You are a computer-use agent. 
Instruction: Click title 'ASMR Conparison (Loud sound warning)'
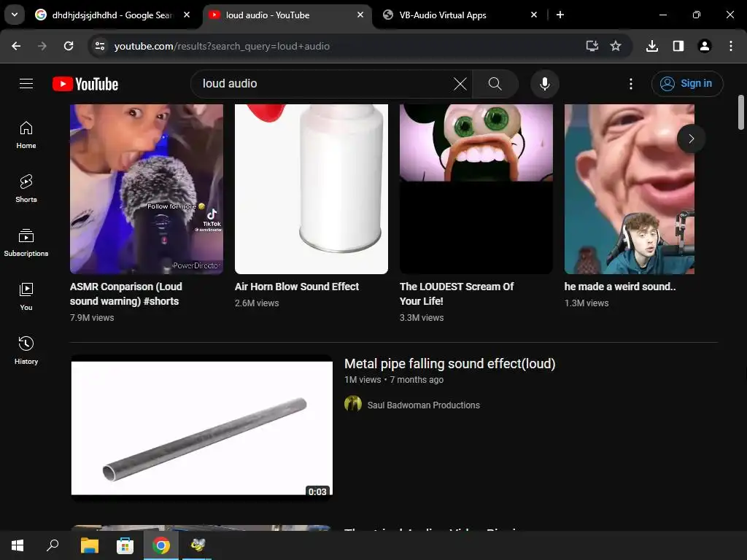click(125, 294)
